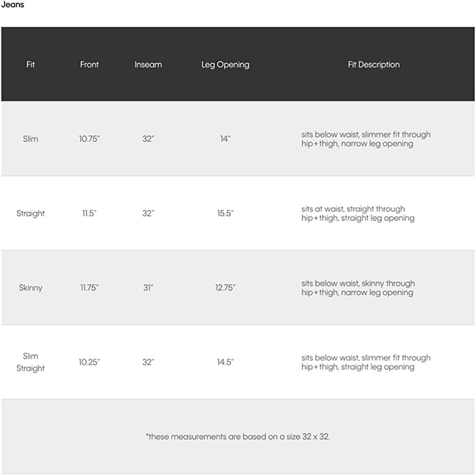Screen dimensions: 476x475
Task: Click the Straight fit description text
Action: (x=358, y=214)
